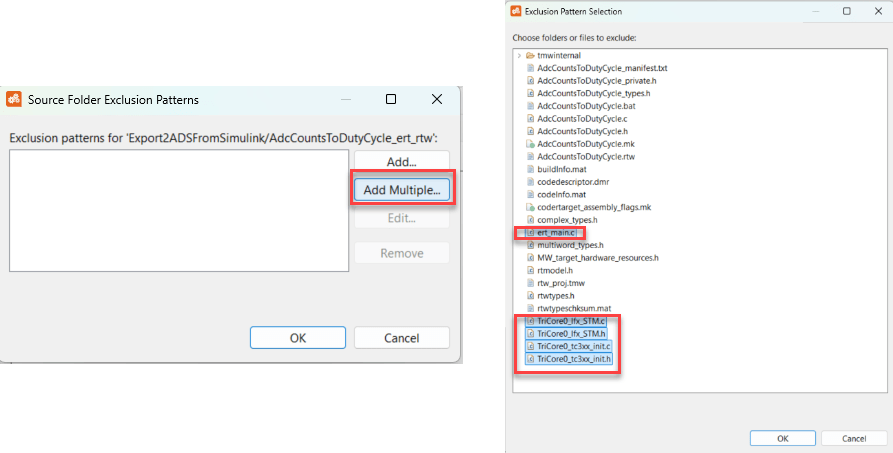This screenshot has height=453, width=893.
Task: Select rtwtypeschksum.mat in file list
Action: point(574,308)
